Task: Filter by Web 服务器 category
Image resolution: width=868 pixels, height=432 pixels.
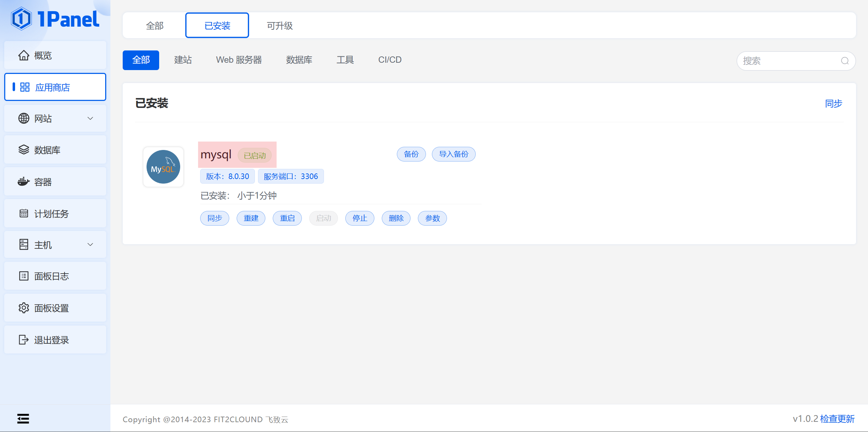Action: click(239, 60)
